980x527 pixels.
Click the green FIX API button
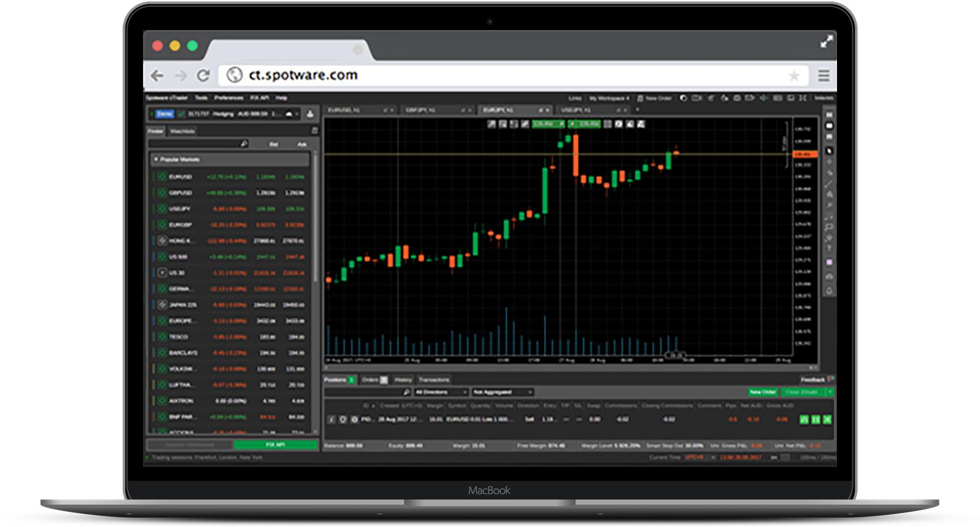(275, 445)
